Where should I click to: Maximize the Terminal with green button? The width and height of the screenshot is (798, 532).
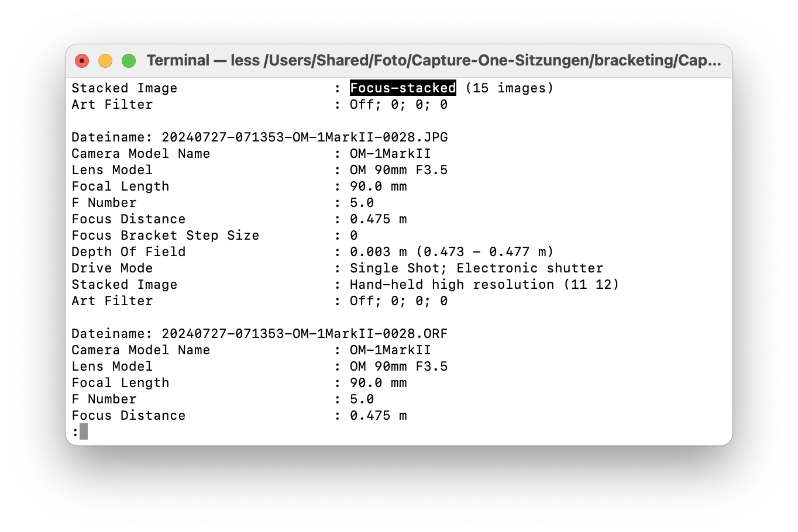pyautogui.click(x=129, y=61)
